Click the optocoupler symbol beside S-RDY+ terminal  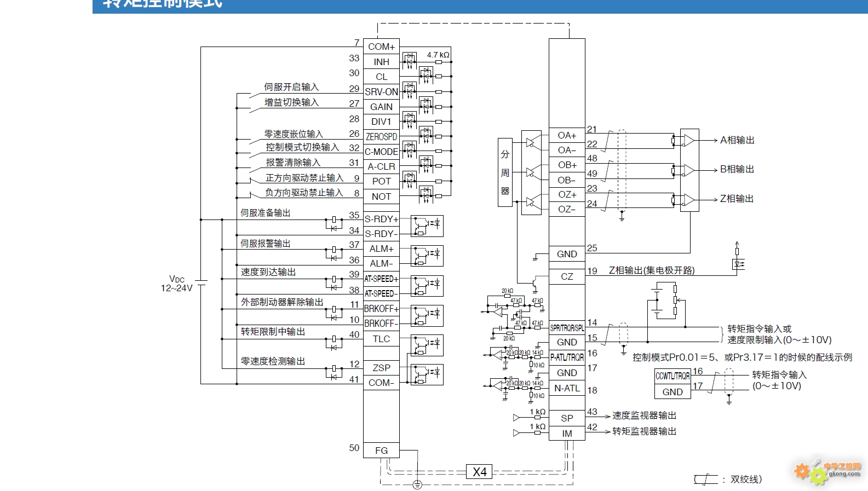[x=427, y=226]
